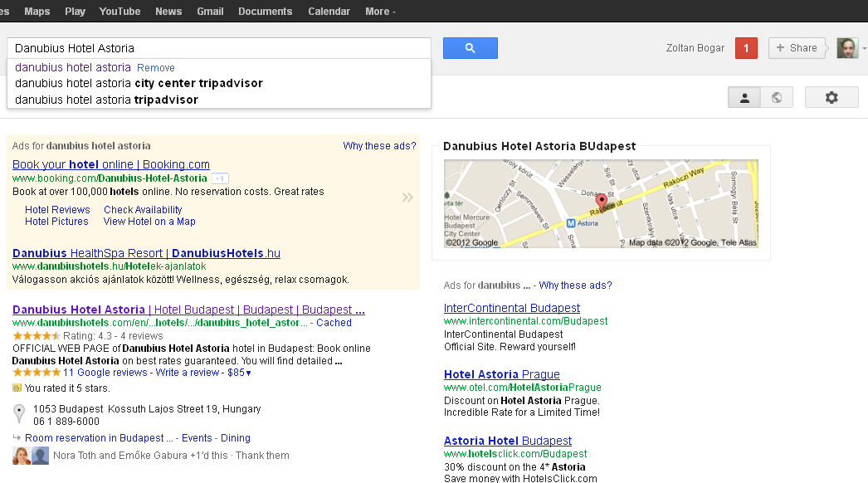Open the Hotel Reviews sitelink

pos(57,210)
